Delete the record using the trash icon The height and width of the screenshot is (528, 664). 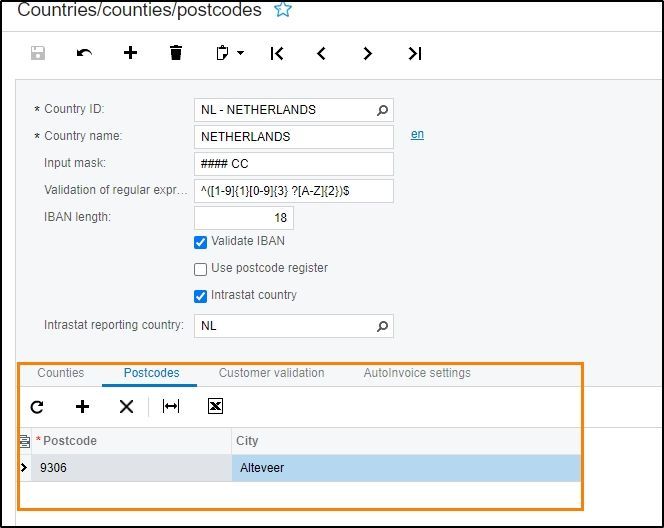(176, 53)
